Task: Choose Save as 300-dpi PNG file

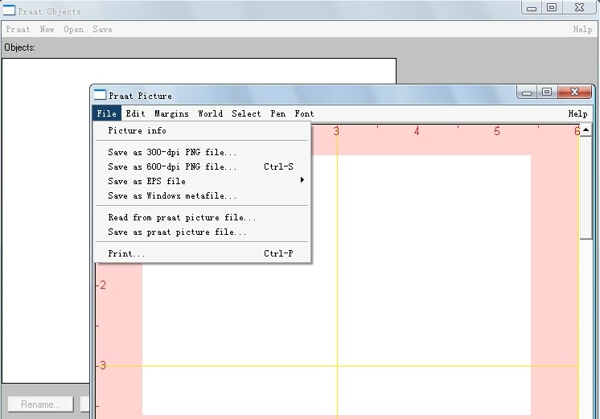Action: pos(172,152)
